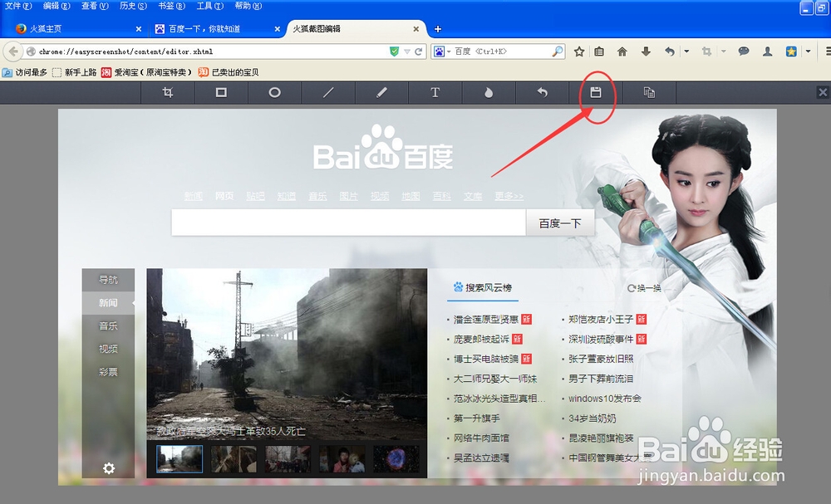Select the pencil freehand tool

pyautogui.click(x=381, y=93)
